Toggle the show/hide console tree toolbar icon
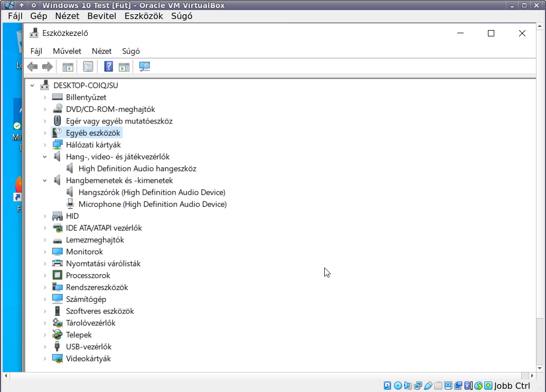Image resolution: width=546 pixels, height=392 pixels. click(68, 66)
